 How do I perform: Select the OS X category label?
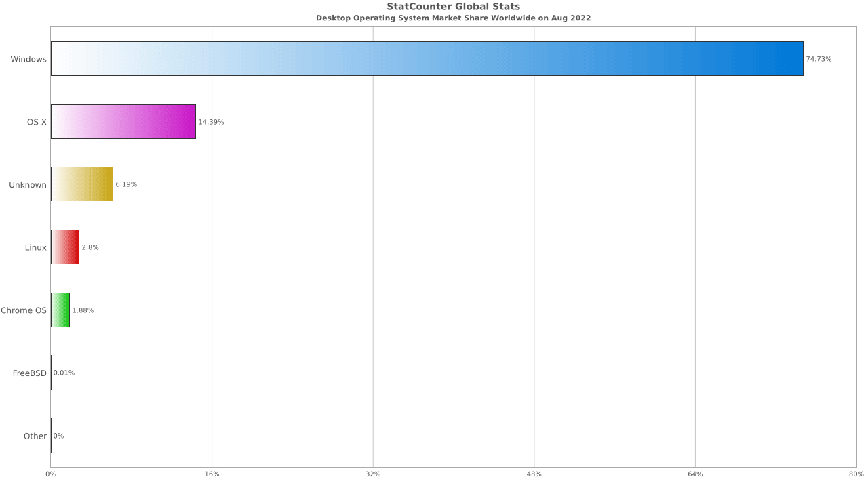point(37,122)
